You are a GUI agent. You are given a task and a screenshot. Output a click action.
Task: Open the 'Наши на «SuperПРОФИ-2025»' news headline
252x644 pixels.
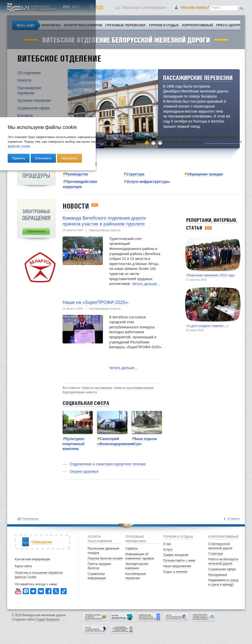point(96,302)
